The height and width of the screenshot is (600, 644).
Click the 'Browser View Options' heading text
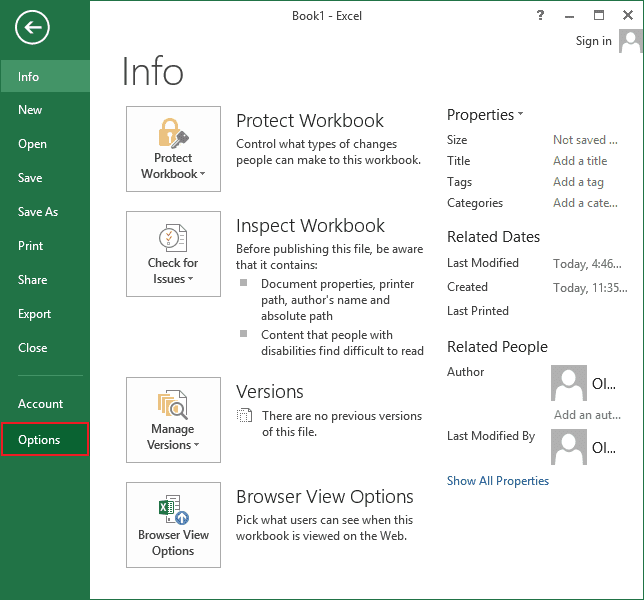tap(324, 497)
